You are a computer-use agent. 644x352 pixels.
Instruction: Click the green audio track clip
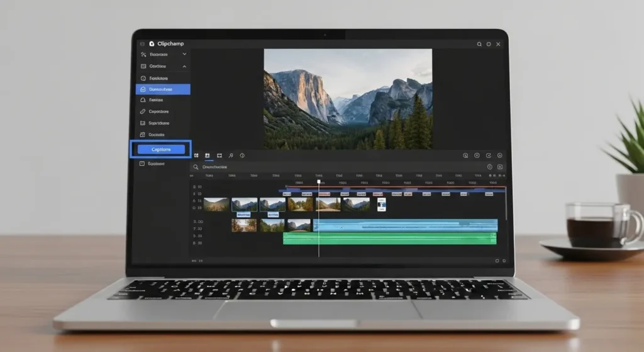pos(390,238)
